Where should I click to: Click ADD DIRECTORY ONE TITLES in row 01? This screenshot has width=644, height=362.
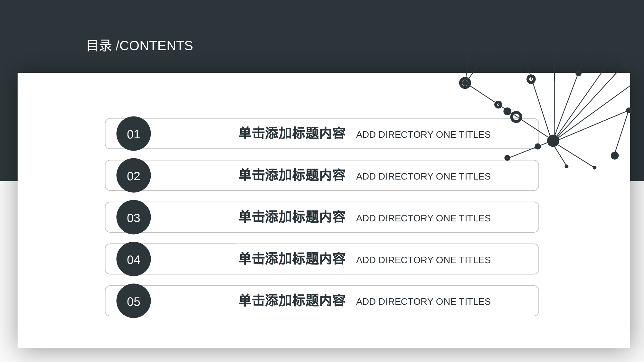[423, 135]
